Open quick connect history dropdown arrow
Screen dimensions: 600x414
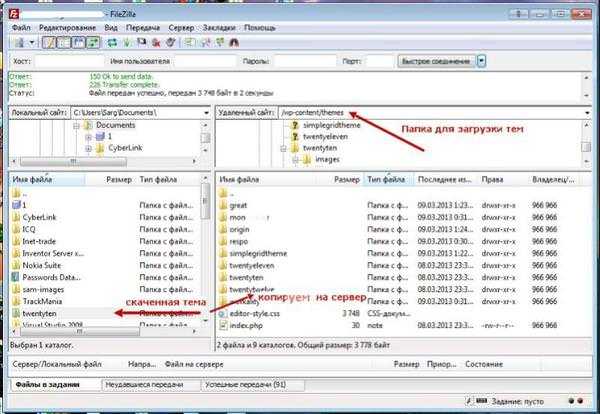click(481, 61)
